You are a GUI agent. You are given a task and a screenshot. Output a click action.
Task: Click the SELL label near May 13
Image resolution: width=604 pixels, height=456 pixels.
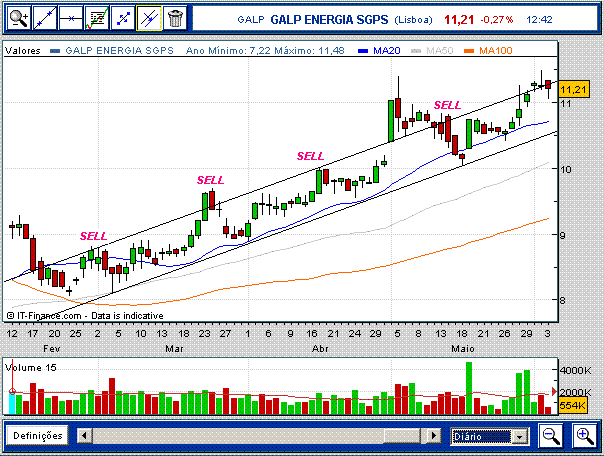pos(447,105)
